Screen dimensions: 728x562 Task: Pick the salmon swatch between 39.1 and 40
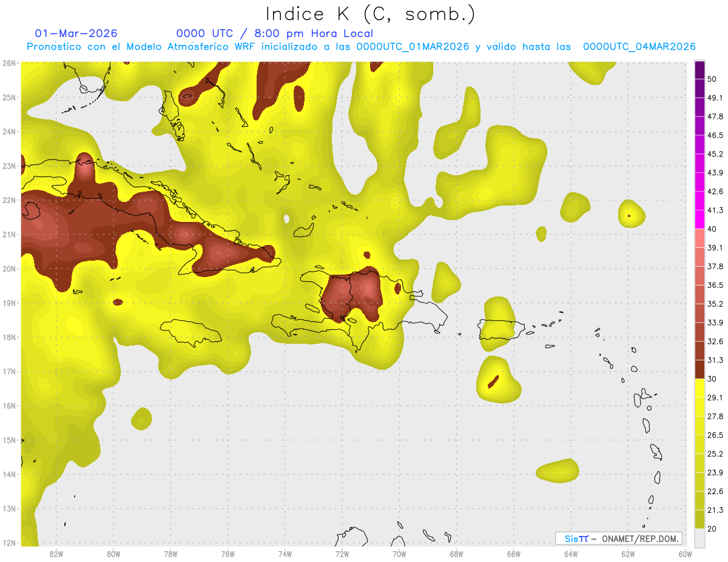click(x=699, y=238)
